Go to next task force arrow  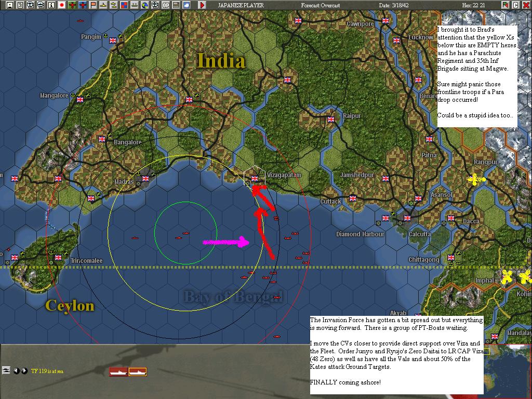[x=24, y=371]
